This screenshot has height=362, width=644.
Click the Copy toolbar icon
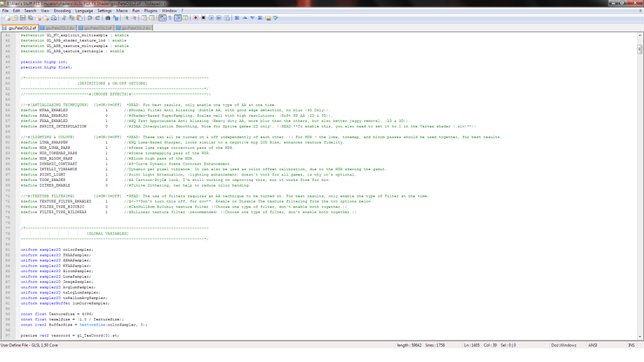coord(72,18)
